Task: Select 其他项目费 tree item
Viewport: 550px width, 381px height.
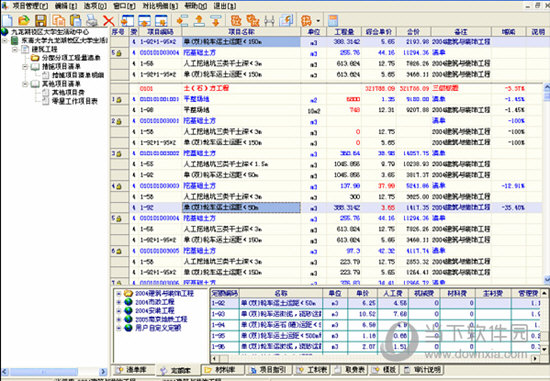Action: (68, 92)
